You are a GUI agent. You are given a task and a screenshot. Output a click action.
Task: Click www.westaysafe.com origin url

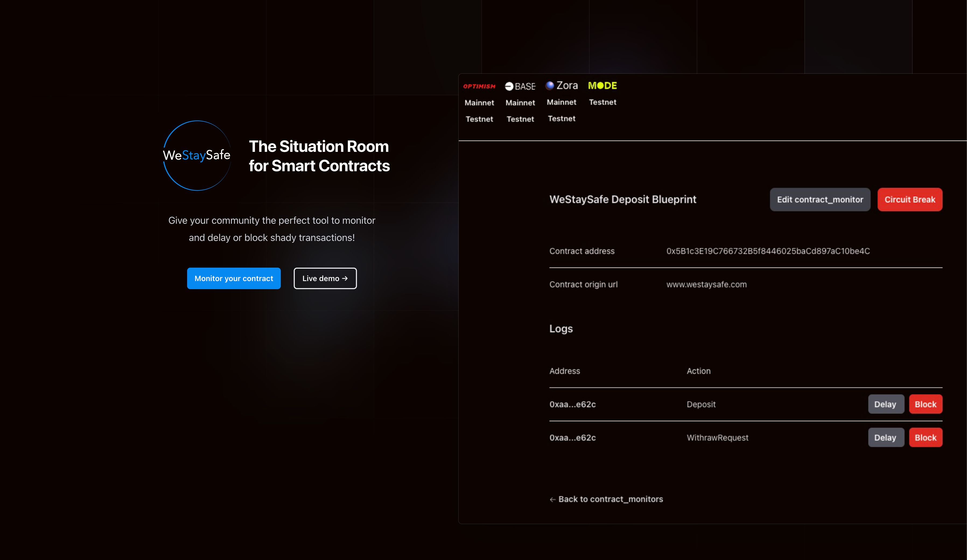[706, 284]
